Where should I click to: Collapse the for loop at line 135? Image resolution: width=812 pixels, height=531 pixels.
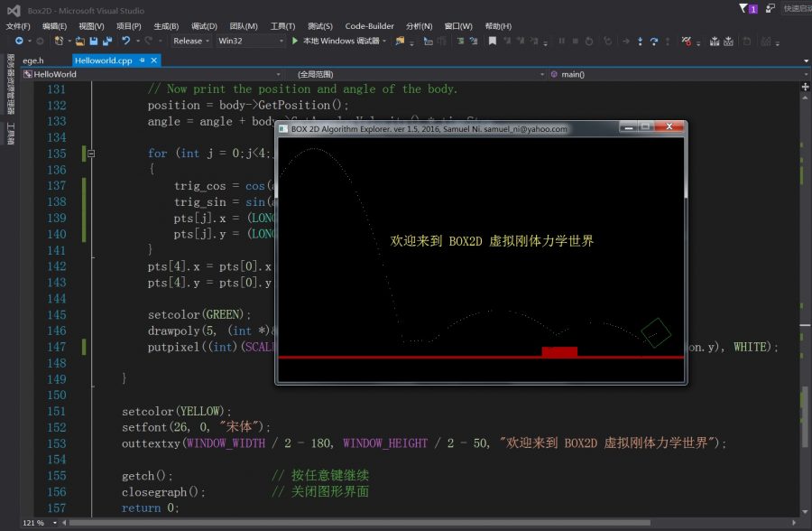pyautogui.click(x=89, y=154)
